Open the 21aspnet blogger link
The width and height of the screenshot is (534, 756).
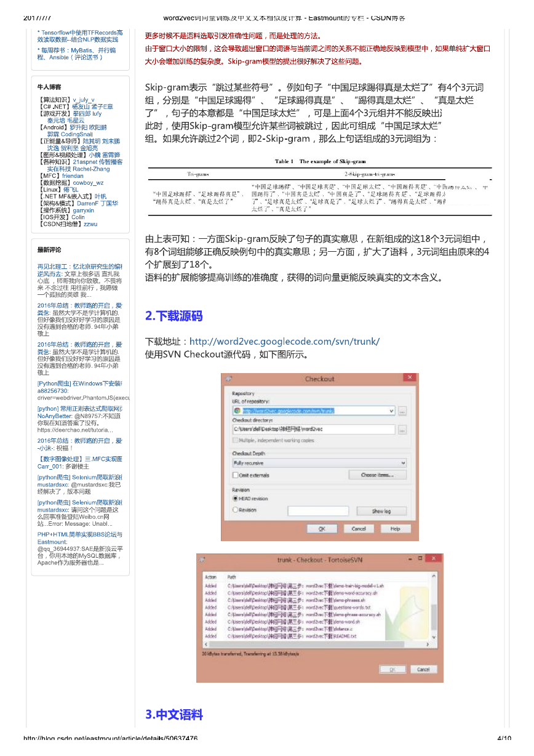pyautogui.click(x=84, y=162)
